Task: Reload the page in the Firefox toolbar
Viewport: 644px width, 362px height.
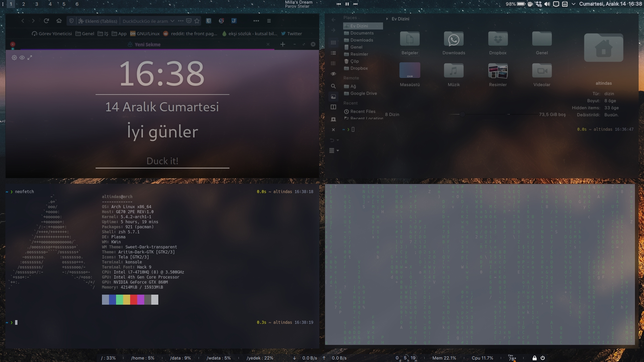Action: tap(46, 21)
